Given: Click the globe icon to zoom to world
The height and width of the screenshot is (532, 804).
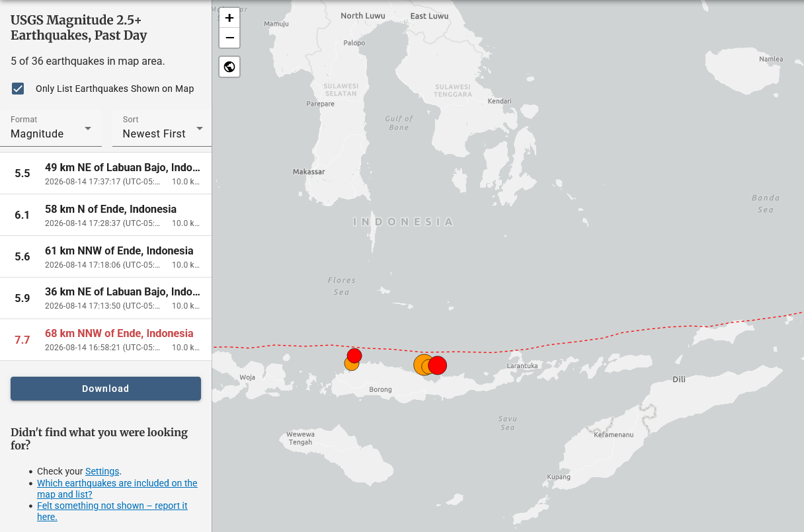Looking at the screenshot, I should [229, 67].
